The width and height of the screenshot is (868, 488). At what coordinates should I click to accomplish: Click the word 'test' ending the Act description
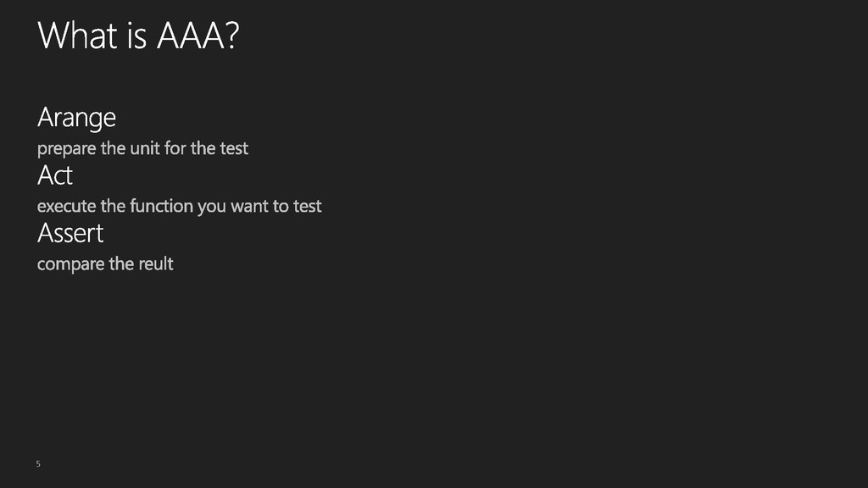307,207
